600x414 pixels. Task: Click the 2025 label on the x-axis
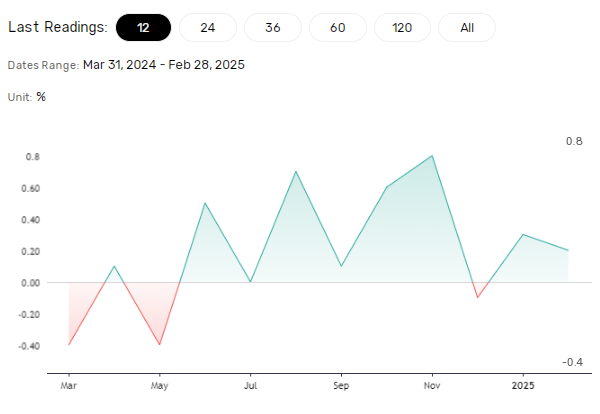pos(522,384)
